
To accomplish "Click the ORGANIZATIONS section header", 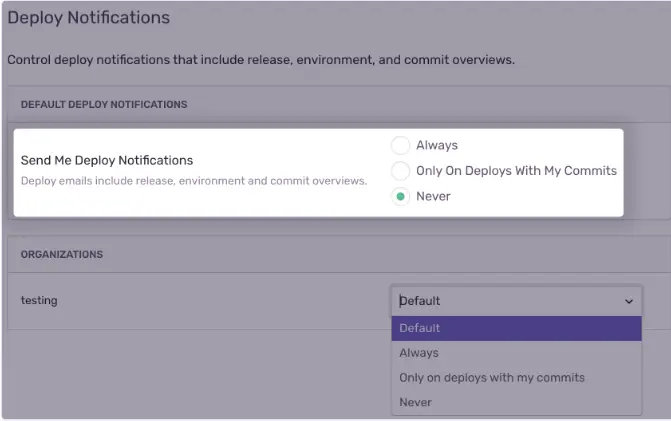I will coord(62,255).
